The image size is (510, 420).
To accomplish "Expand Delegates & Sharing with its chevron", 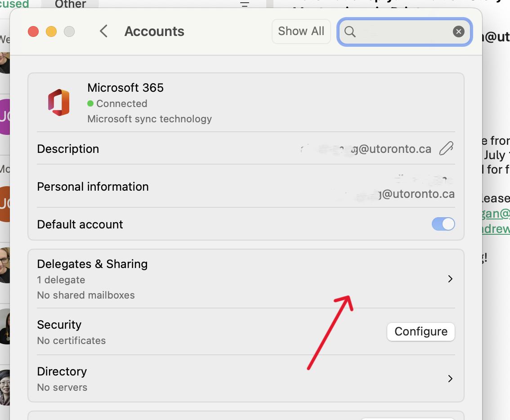I will pos(450,279).
